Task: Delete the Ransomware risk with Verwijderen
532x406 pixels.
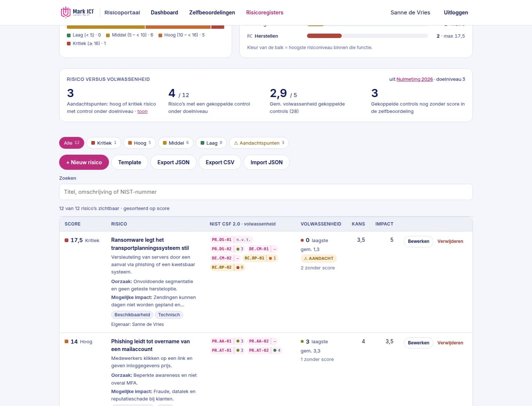Action: [450, 241]
